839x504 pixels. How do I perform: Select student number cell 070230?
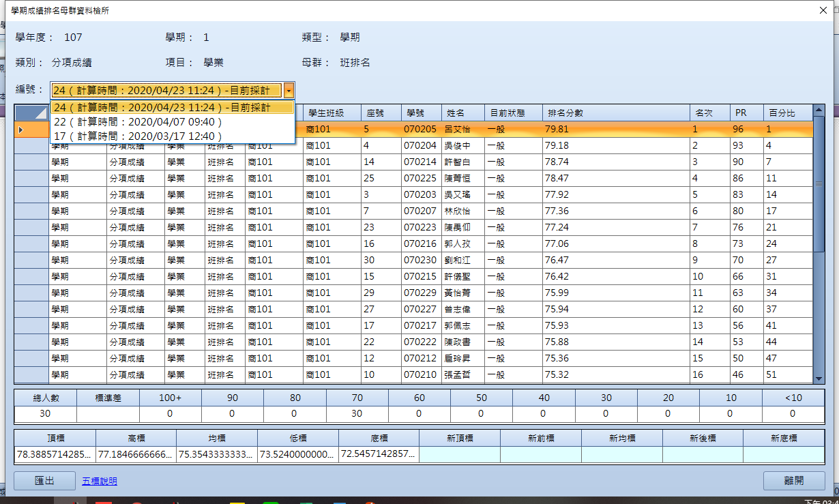(422, 260)
